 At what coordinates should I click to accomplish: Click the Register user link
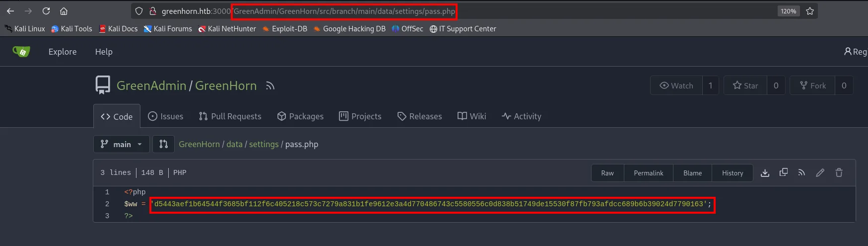pyautogui.click(x=856, y=52)
